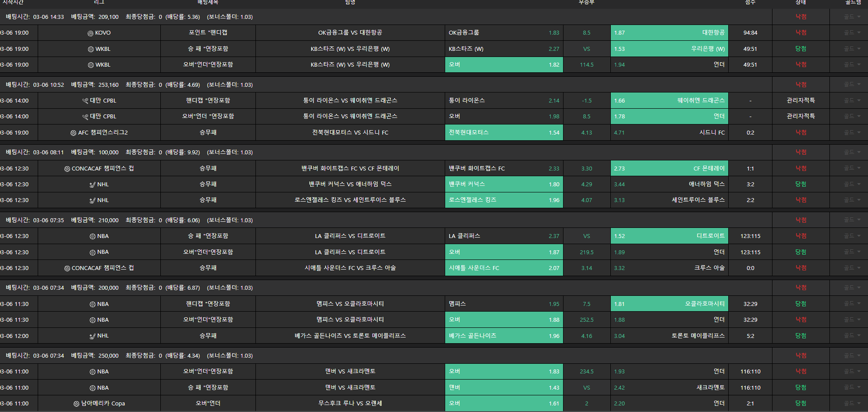Click the AFC 챔피언스리그2 soccer ball icon
Screen dimensions: 868x412
pos(73,133)
